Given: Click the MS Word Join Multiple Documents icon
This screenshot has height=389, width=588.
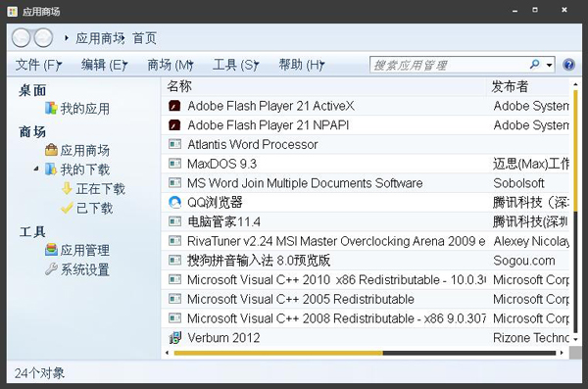Looking at the screenshot, I should click(x=174, y=182).
